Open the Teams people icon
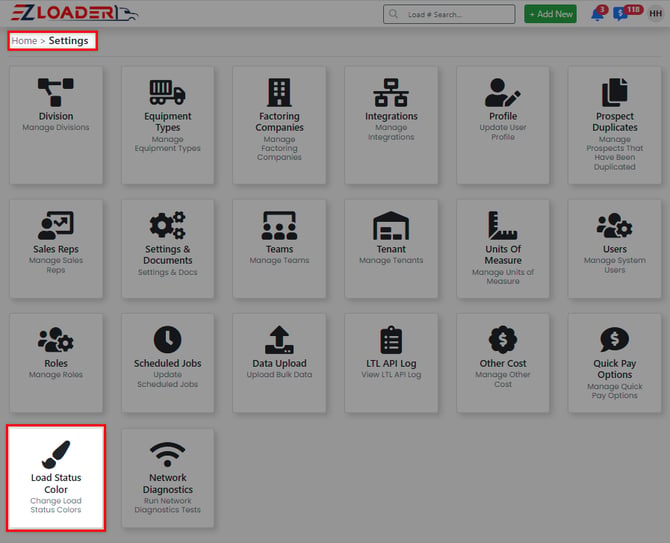The width and height of the screenshot is (670, 543). (279, 225)
